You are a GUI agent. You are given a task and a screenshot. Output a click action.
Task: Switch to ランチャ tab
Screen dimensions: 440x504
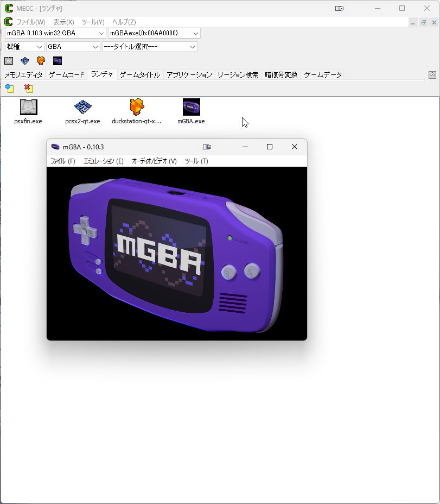[x=102, y=74]
